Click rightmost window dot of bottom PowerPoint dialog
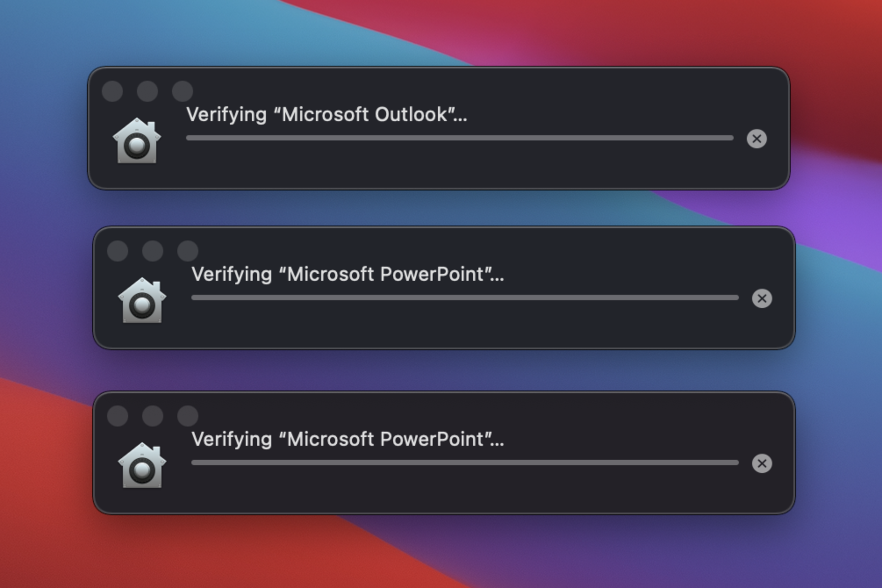 tap(187, 416)
